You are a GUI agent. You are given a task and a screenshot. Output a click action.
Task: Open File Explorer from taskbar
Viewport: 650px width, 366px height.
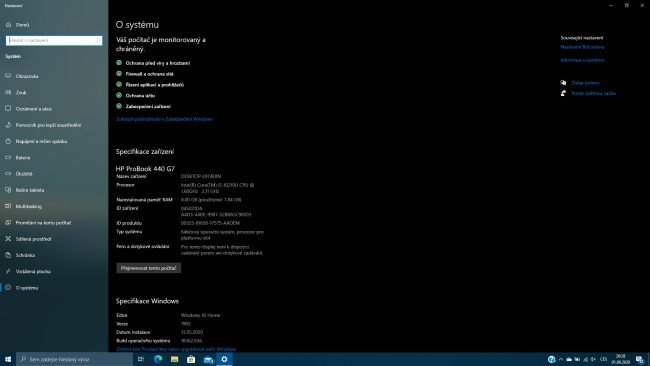pyautogui.click(x=175, y=359)
